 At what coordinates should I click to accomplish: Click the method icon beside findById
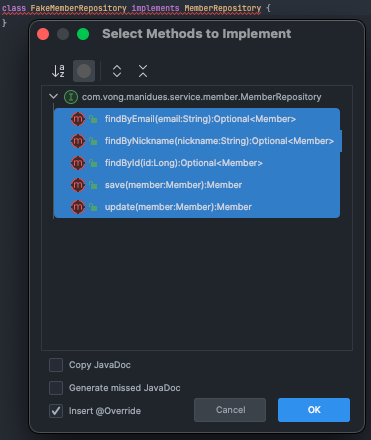78,163
